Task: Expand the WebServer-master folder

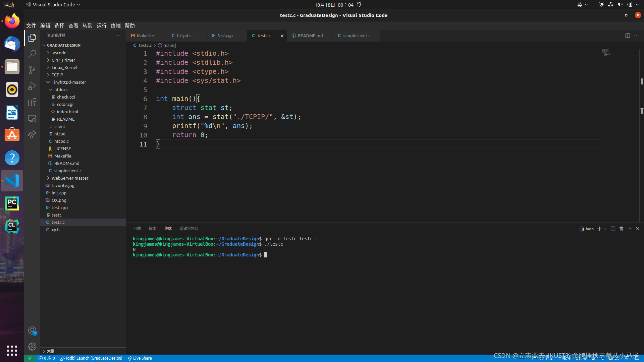Action: (x=83, y=178)
